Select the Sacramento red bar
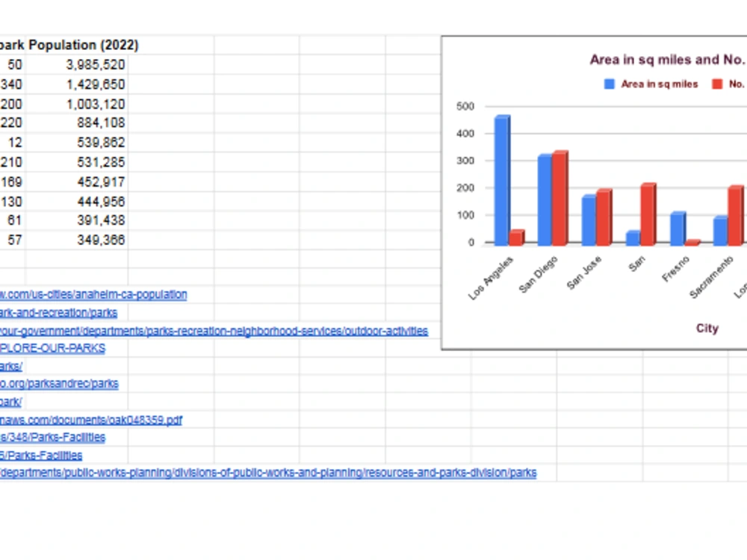 (x=736, y=216)
